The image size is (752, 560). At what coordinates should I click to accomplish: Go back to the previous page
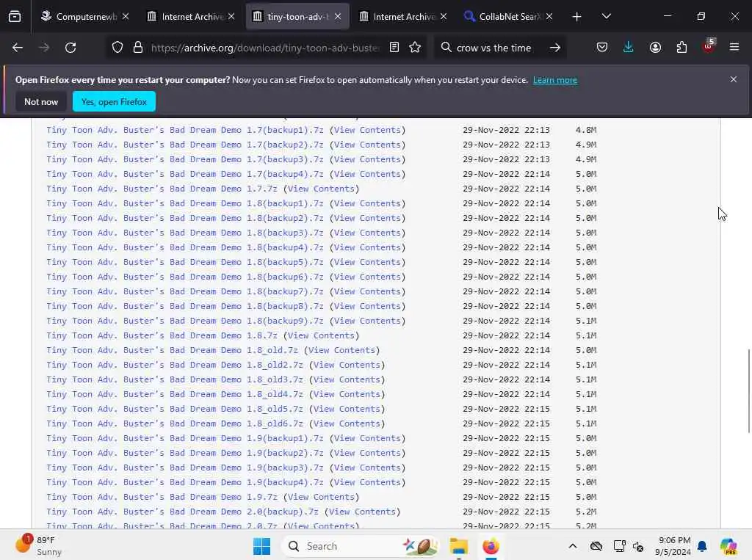tap(18, 48)
